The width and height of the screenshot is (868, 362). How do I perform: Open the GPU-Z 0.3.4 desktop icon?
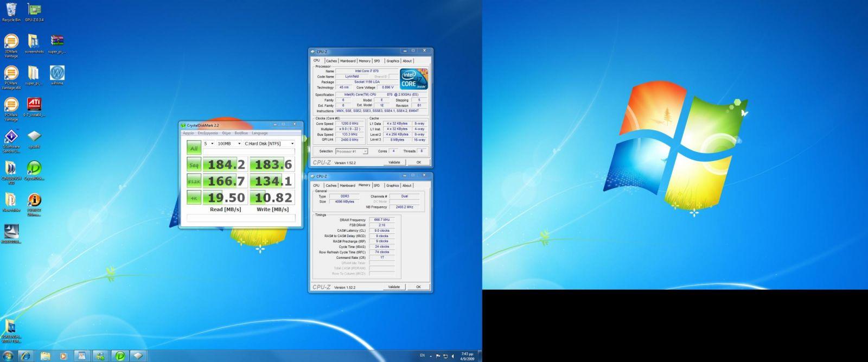(34, 11)
